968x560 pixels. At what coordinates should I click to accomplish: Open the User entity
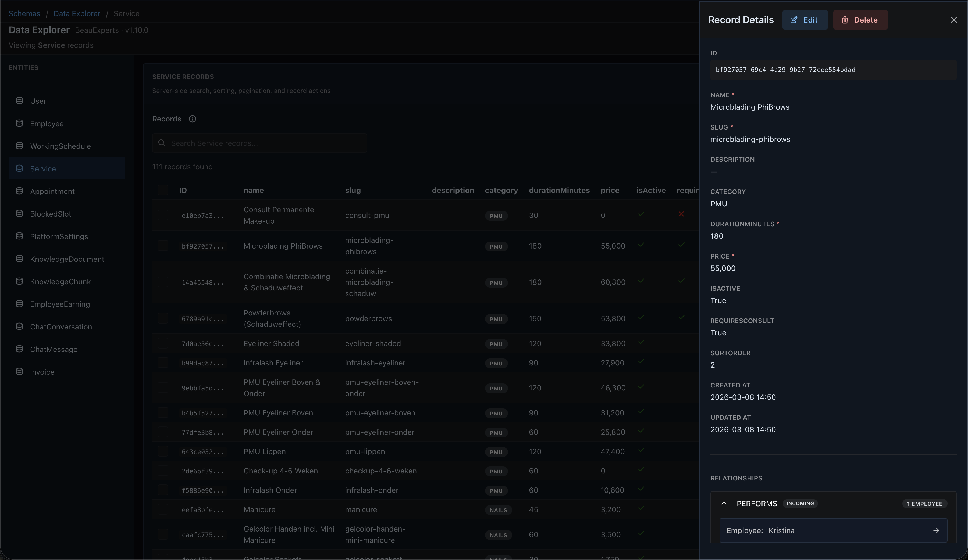pos(67,101)
